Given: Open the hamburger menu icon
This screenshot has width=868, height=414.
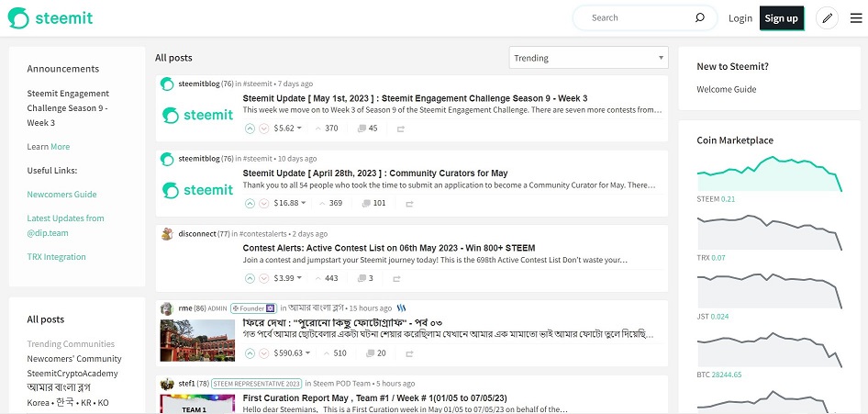Looking at the screenshot, I should tap(856, 18).
